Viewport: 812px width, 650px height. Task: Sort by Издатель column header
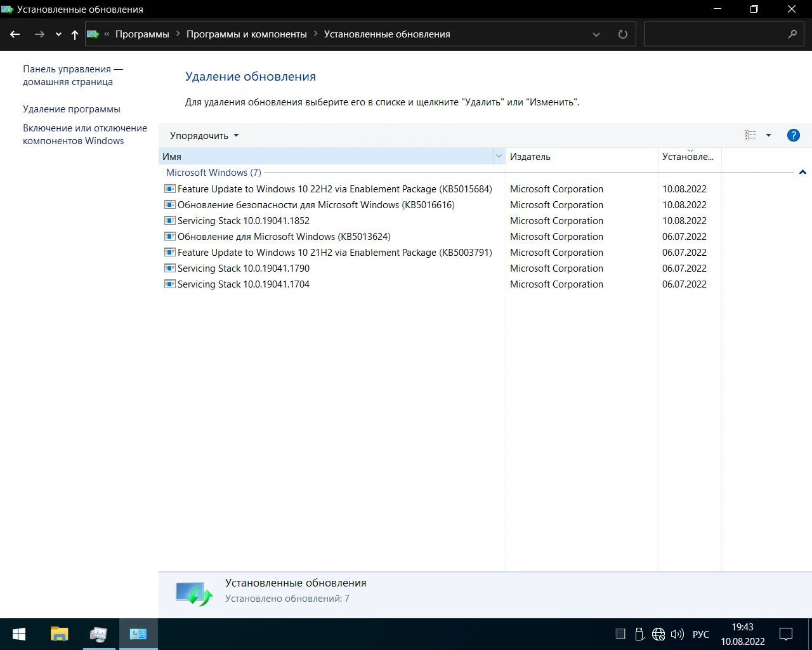pyautogui.click(x=582, y=157)
